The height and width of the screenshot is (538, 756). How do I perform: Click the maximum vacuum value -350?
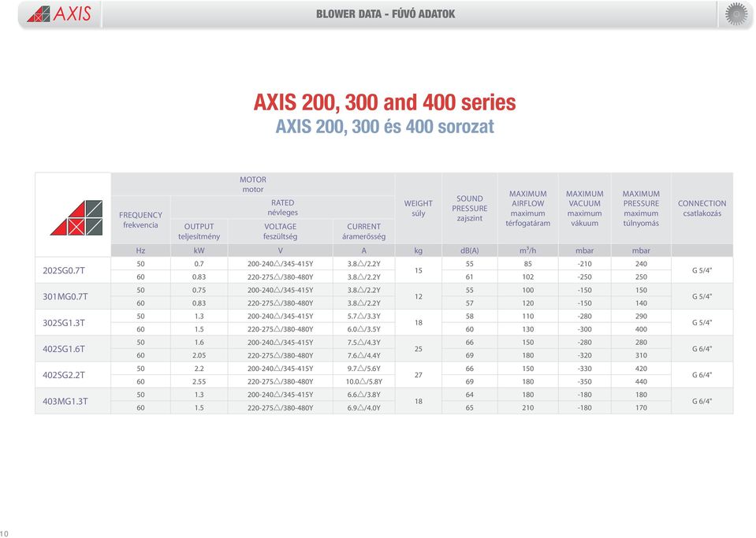[x=584, y=381]
